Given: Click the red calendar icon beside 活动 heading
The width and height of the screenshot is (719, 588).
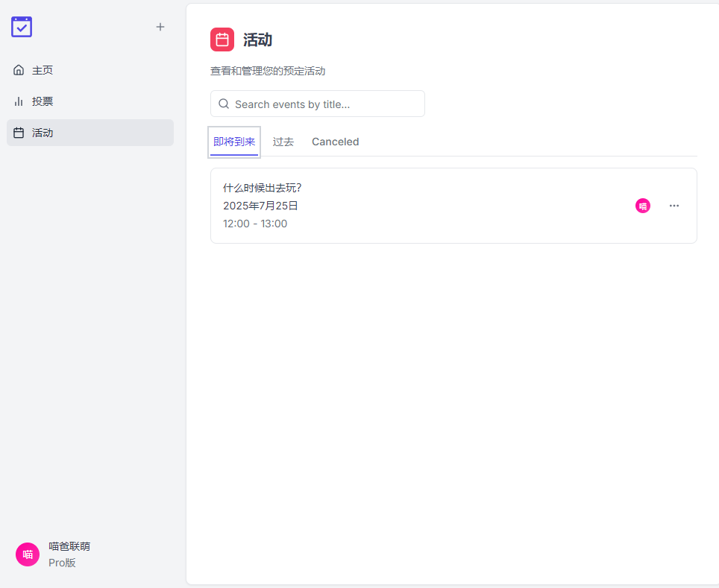Looking at the screenshot, I should tap(222, 39).
